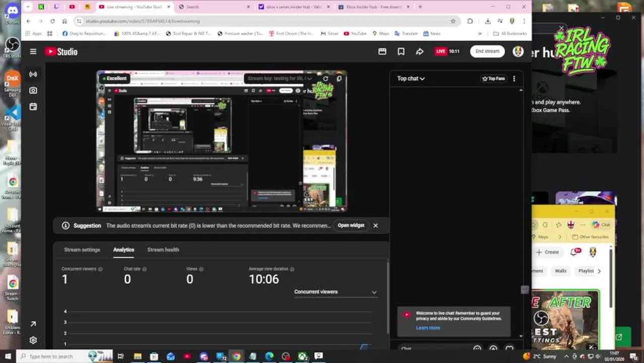Select the Playlist chip in Edge window
The image size is (644, 363).
tap(586, 271)
